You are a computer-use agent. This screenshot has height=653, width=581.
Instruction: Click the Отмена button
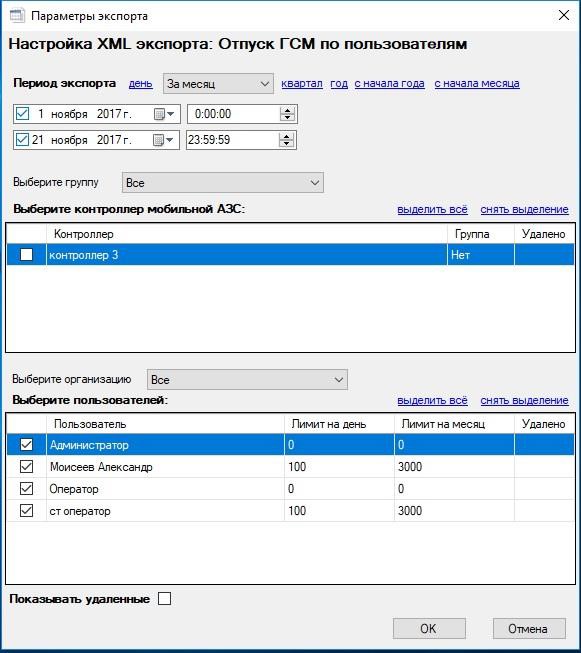(529, 628)
